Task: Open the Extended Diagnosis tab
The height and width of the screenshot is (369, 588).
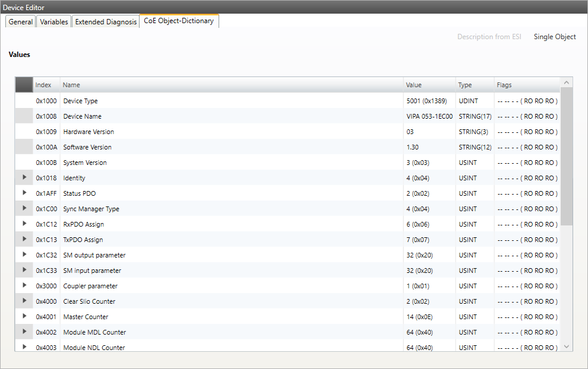Action: (x=106, y=22)
